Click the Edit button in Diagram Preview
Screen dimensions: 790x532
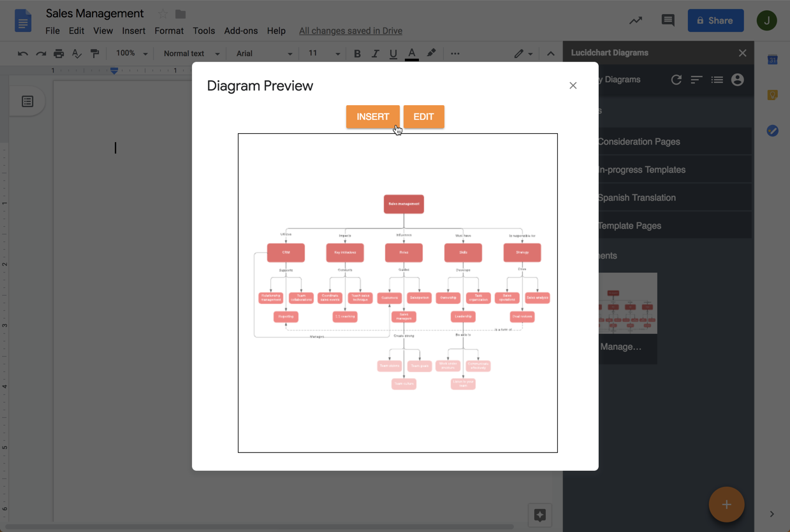pyautogui.click(x=423, y=117)
